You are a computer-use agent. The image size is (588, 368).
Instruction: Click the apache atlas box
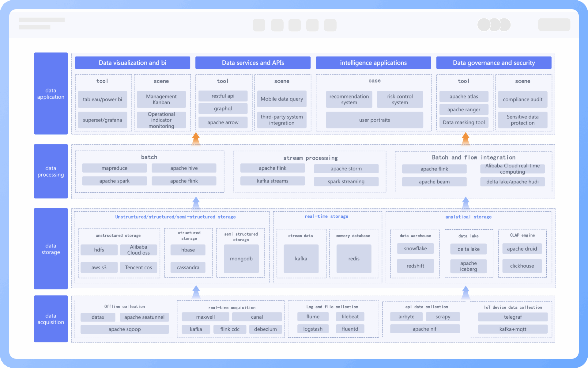tap(464, 96)
